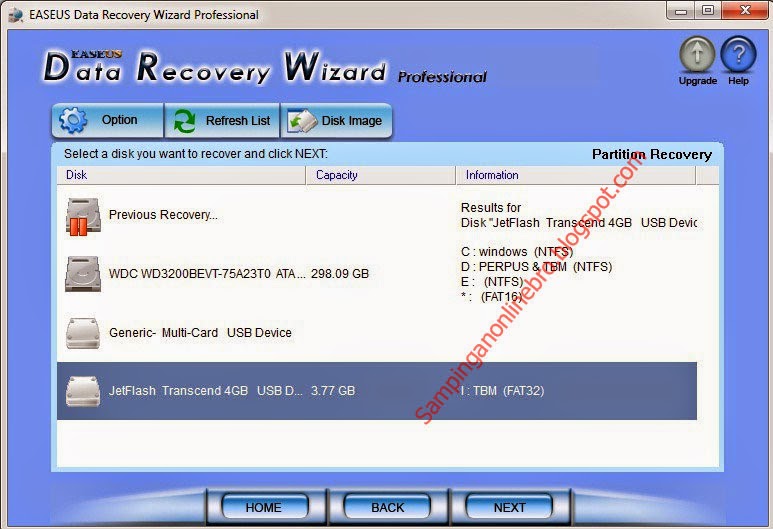
Task: Click the BACK button
Action: click(x=387, y=507)
